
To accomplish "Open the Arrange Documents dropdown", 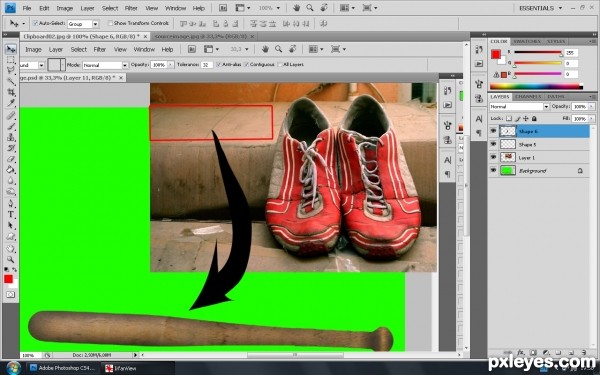I will point(347,8).
